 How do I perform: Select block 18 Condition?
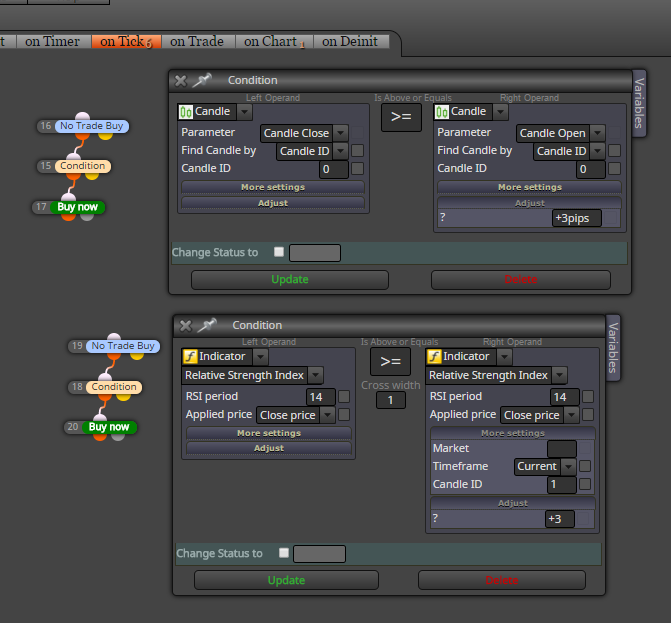tap(114, 387)
